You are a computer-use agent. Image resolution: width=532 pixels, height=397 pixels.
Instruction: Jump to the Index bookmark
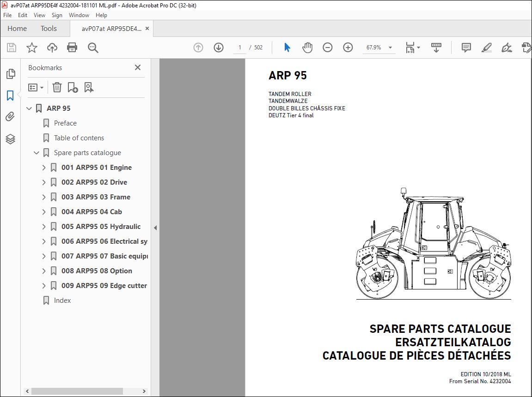click(62, 301)
